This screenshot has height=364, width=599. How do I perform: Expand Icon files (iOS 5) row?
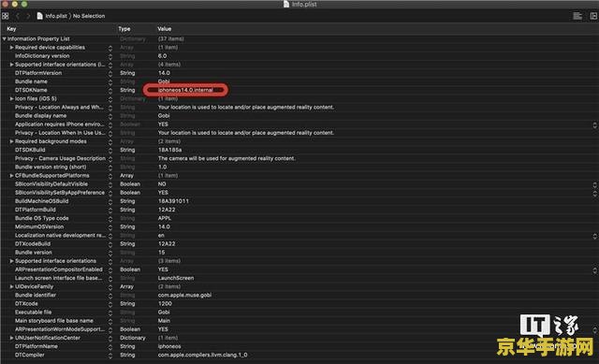click(x=11, y=98)
